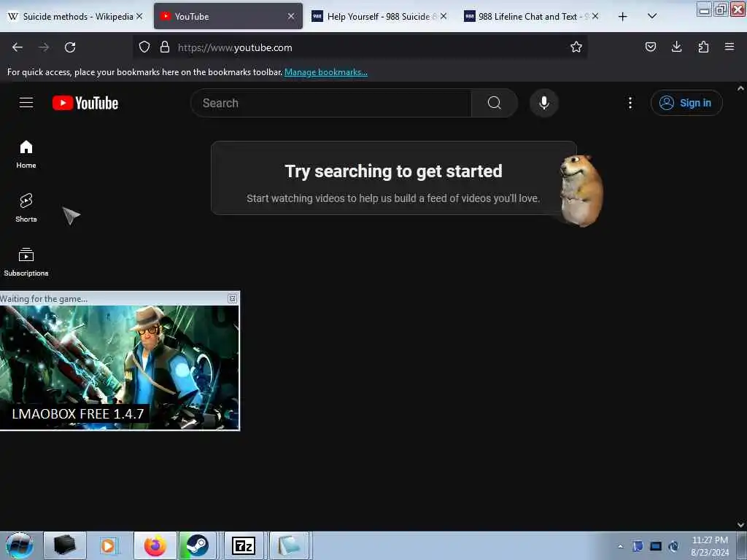Image resolution: width=747 pixels, height=560 pixels.
Task: Click the hamster image on YouTube page
Action: (x=581, y=190)
